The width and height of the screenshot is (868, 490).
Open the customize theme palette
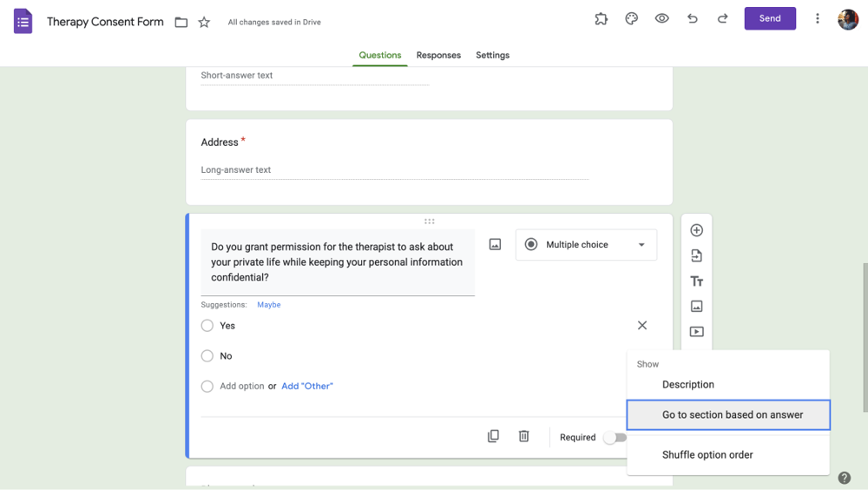click(x=632, y=18)
